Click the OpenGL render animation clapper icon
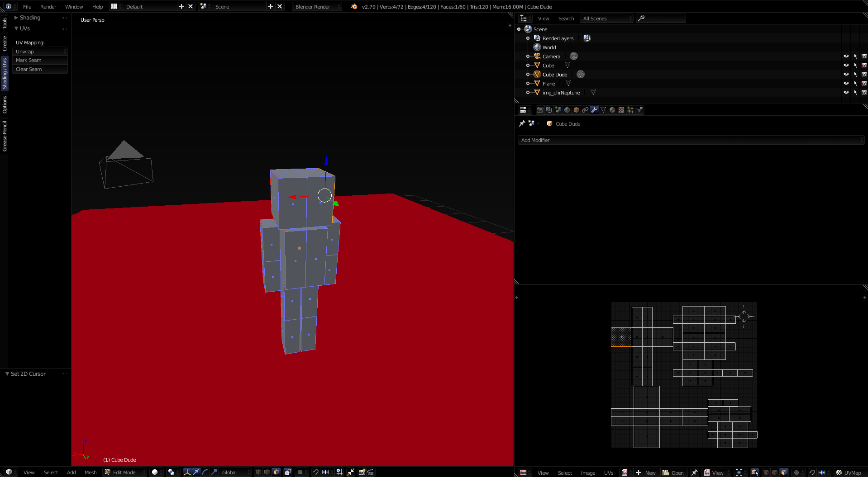This screenshot has height=477, width=868. click(371, 472)
